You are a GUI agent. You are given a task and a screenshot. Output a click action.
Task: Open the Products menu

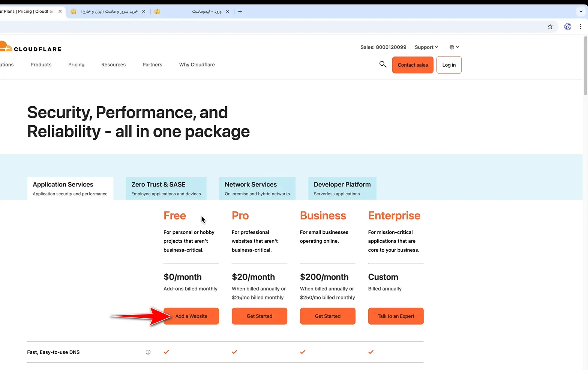coord(41,65)
